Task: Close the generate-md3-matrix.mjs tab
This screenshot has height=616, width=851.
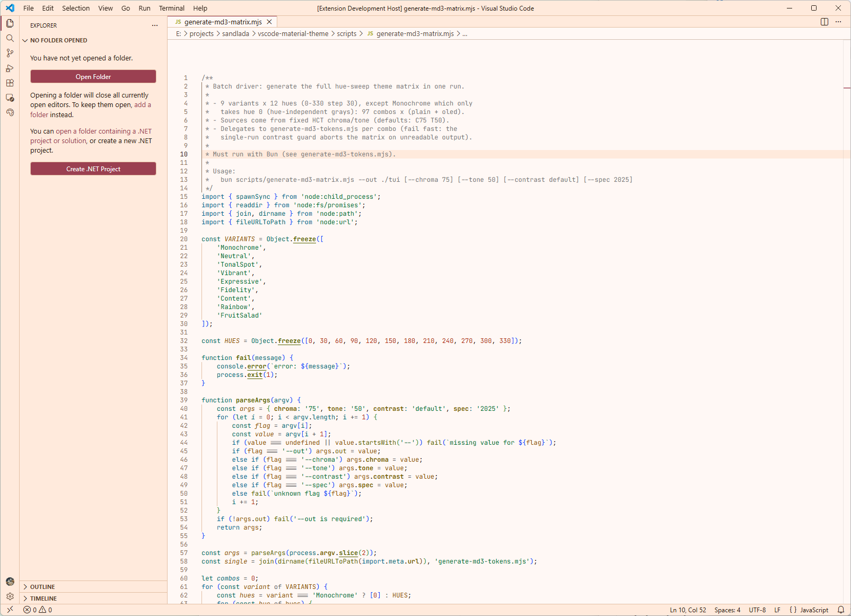Action: point(269,22)
